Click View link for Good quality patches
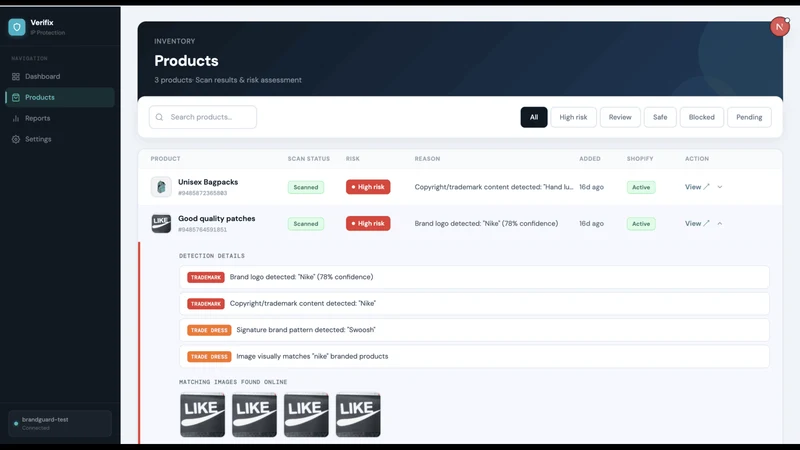 click(x=697, y=223)
